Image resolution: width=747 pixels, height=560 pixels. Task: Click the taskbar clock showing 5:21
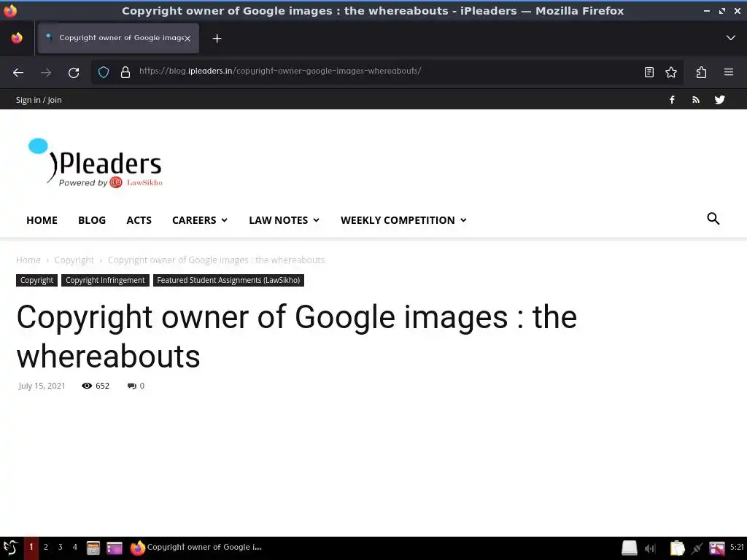tap(737, 547)
